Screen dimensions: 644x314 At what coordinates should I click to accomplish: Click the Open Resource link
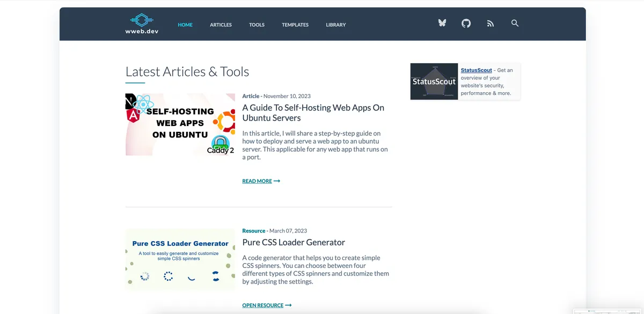click(262, 305)
